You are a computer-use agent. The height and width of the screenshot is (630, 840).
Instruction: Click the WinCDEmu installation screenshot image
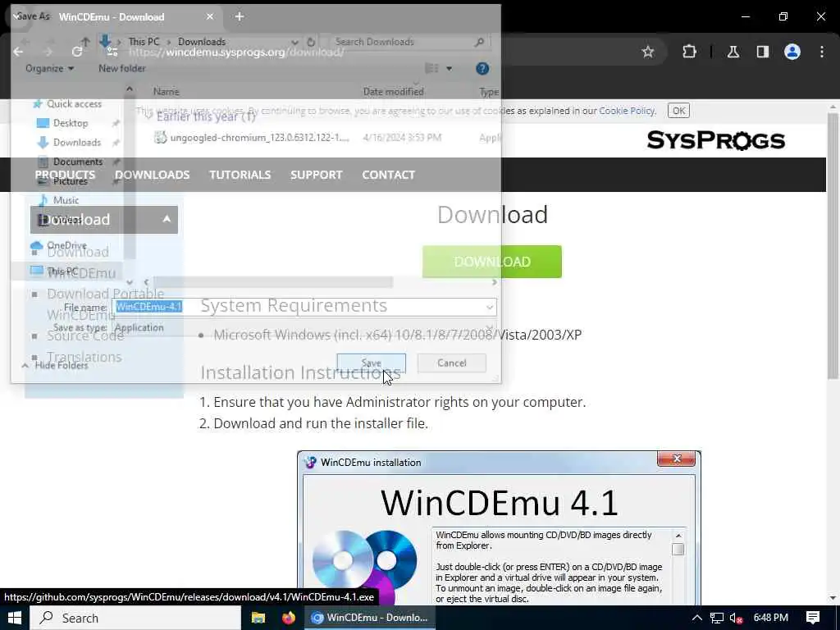tap(499, 528)
